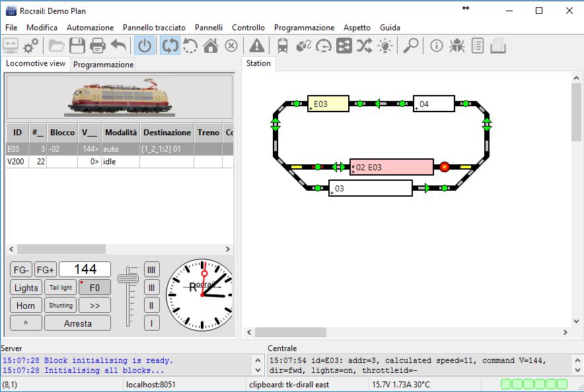Screen dimensions: 584x392
Task: Open the info circle icon
Action: pos(437,46)
